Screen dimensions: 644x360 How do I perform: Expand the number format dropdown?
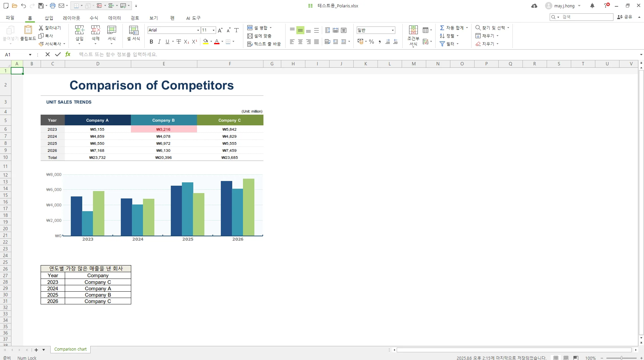click(393, 30)
